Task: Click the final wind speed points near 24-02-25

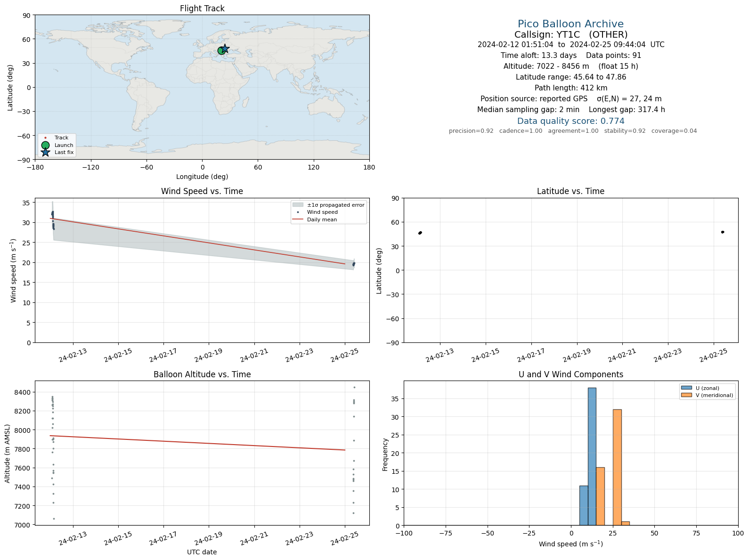Action: point(354,264)
